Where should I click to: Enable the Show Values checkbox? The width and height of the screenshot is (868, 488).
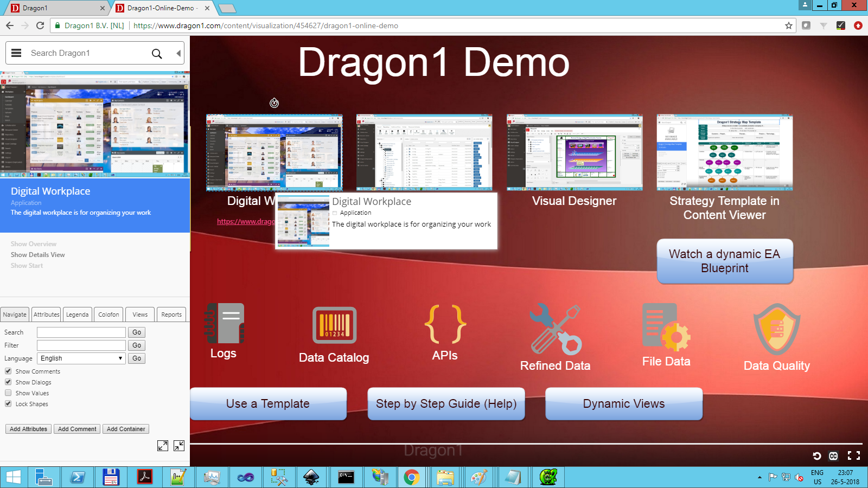tap(8, 393)
